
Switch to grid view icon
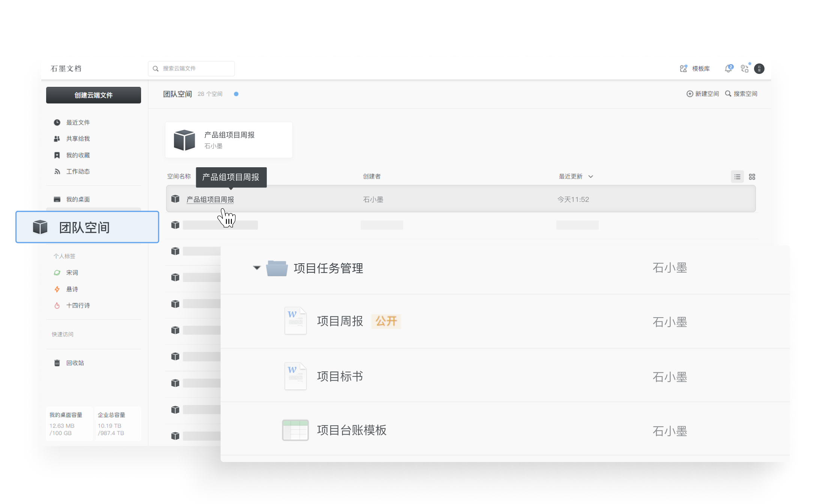(752, 177)
